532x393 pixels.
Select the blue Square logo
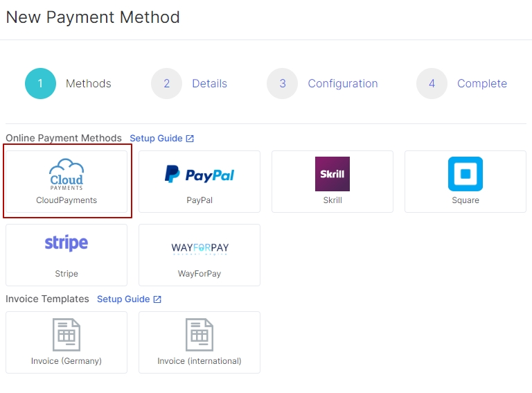click(465, 174)
